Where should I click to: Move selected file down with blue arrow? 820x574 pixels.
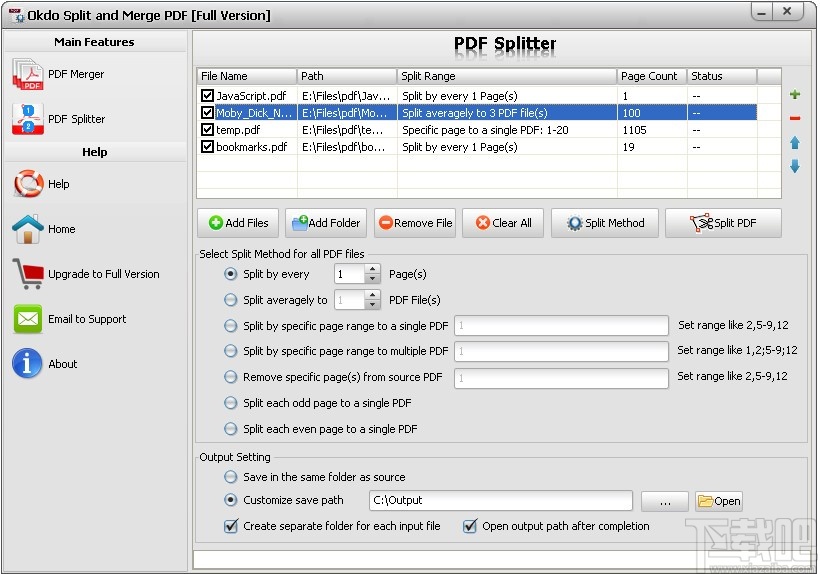click(795, 166)
